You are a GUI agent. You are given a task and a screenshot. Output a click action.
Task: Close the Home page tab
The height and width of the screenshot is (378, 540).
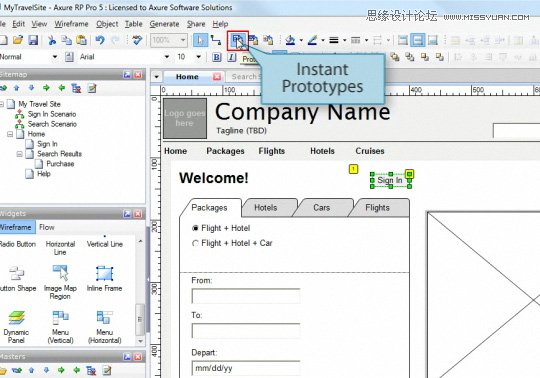[217, 76]
